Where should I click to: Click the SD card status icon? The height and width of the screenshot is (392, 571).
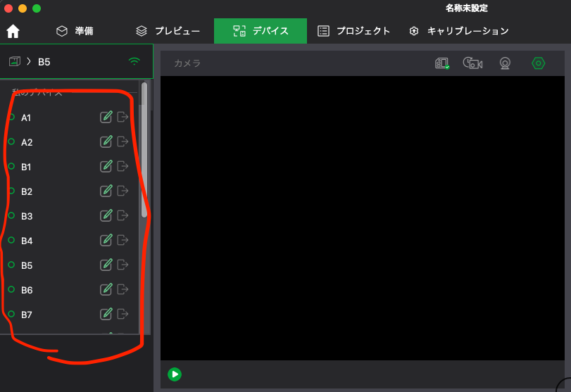(x=442, y=63)
